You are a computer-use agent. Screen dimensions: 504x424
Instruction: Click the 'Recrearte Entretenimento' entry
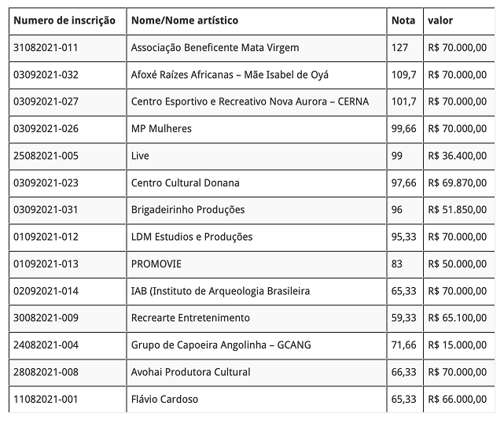(190, 318)
